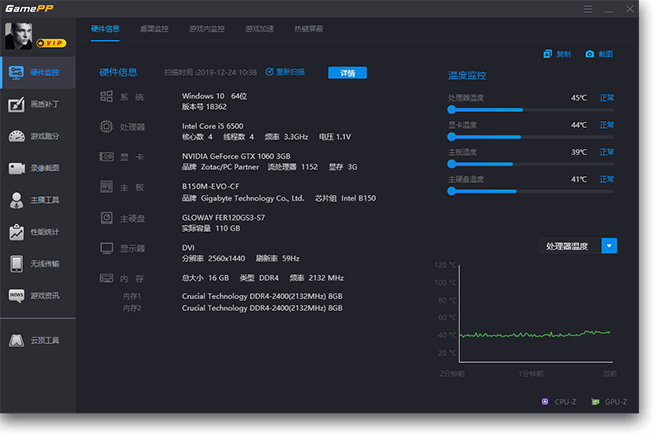Click the CPU temperature slider handle at 45℃
The image size is (655, 435).
click(x=452, y=109)
